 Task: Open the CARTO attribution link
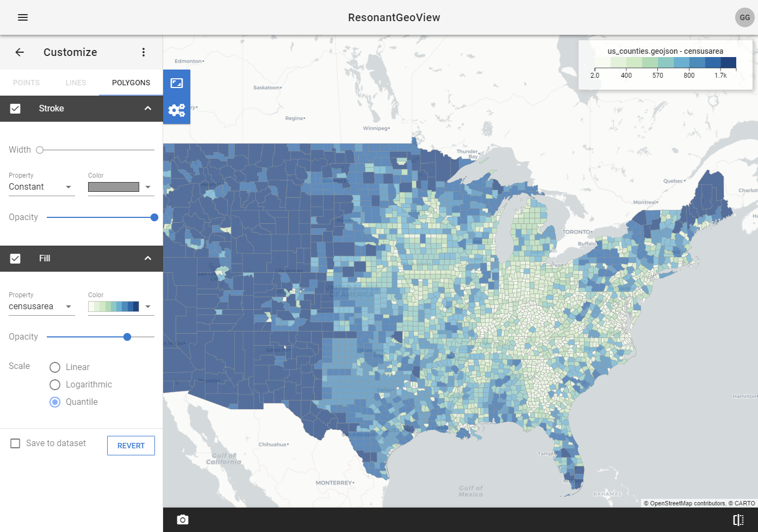pos(744,503)
